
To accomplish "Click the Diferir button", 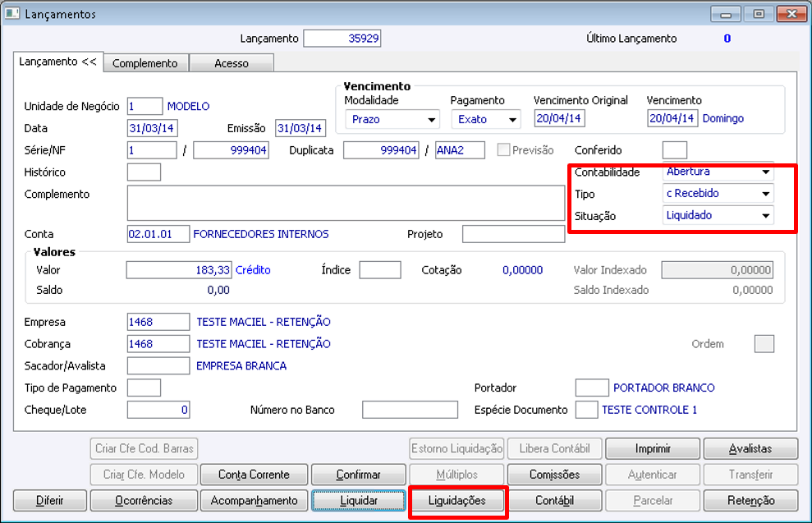I will (50, 501).
